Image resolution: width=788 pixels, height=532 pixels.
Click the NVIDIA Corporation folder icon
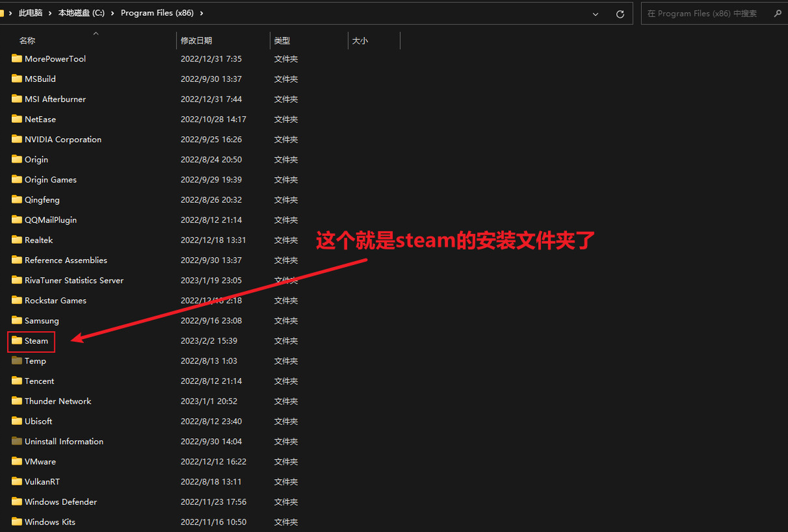click(x=17, y=139)
